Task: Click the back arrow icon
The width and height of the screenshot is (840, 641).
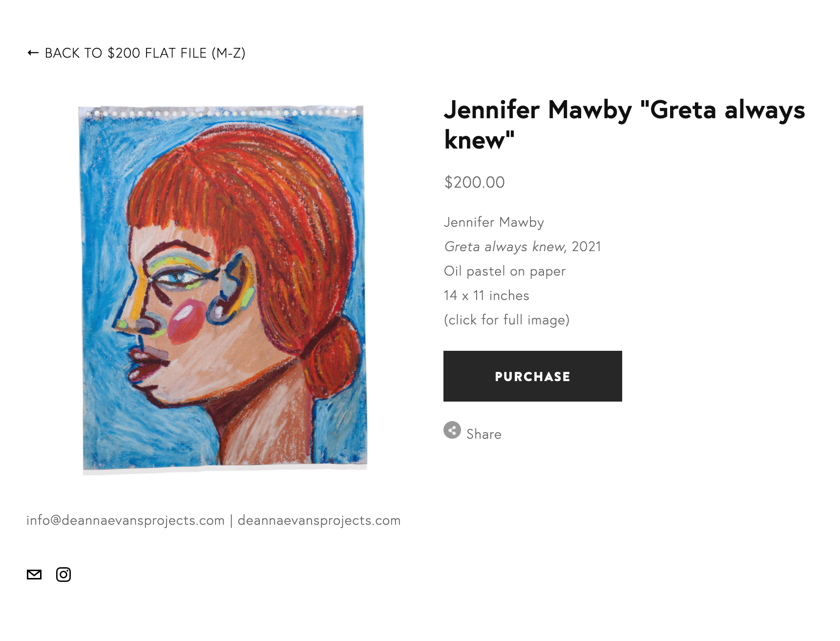Action: point(33,53)
